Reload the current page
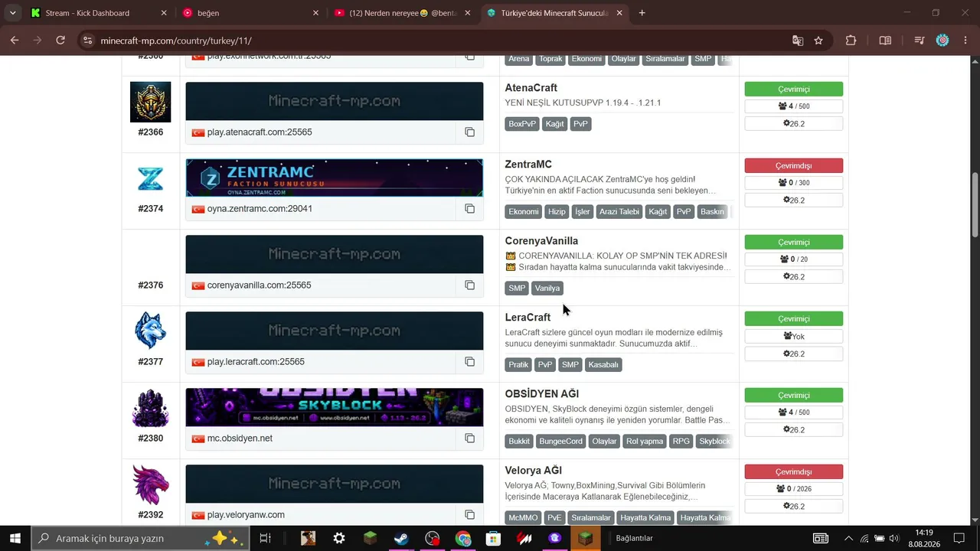This screenshot has width=980, height=551. 60,41
